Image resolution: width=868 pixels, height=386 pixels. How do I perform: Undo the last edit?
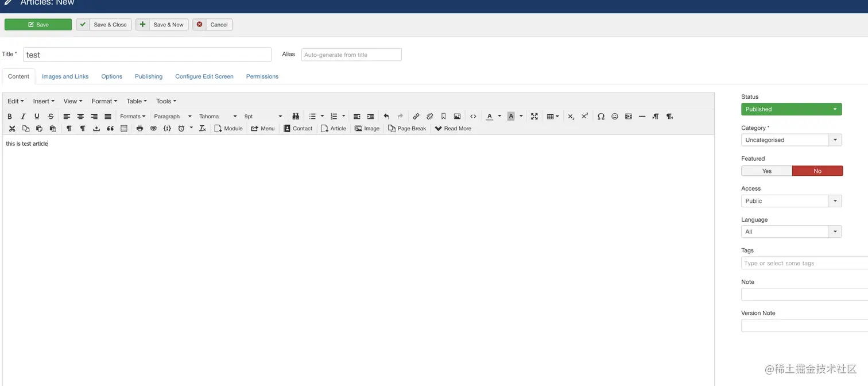[386, 117]
